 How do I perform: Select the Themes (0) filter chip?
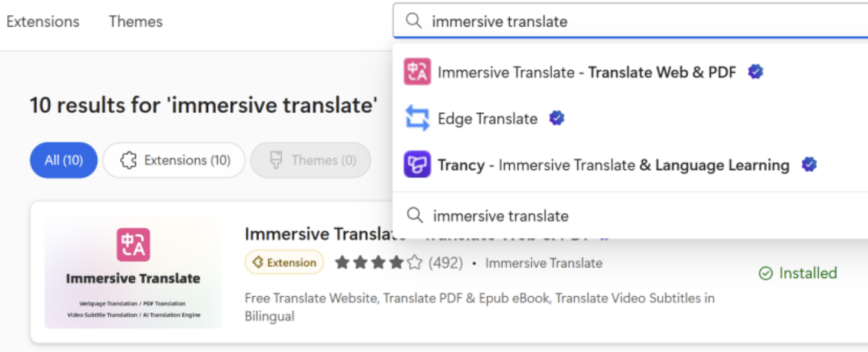point(311,160)
